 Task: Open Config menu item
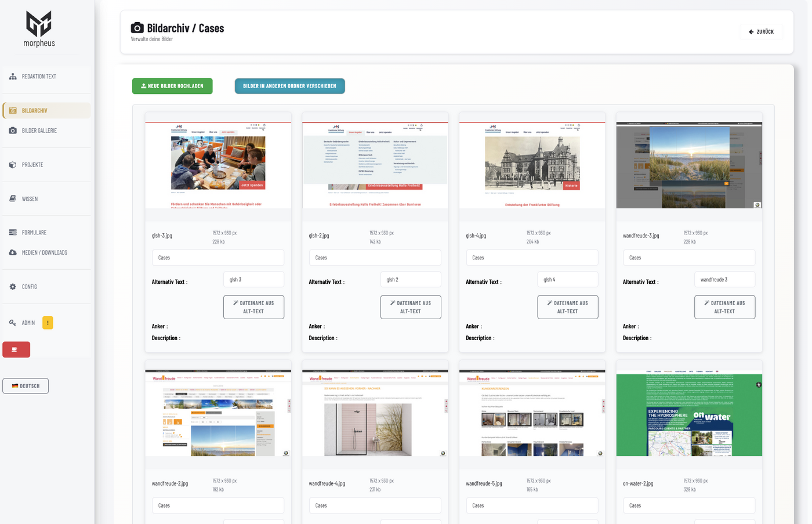tap(46, 287)
